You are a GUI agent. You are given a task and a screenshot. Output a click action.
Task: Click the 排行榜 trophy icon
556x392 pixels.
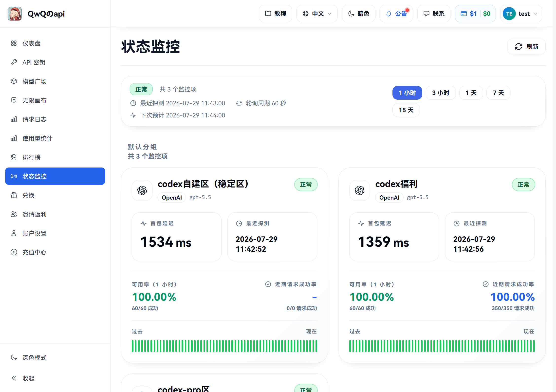pyautogui.click(x=14, y=157)
